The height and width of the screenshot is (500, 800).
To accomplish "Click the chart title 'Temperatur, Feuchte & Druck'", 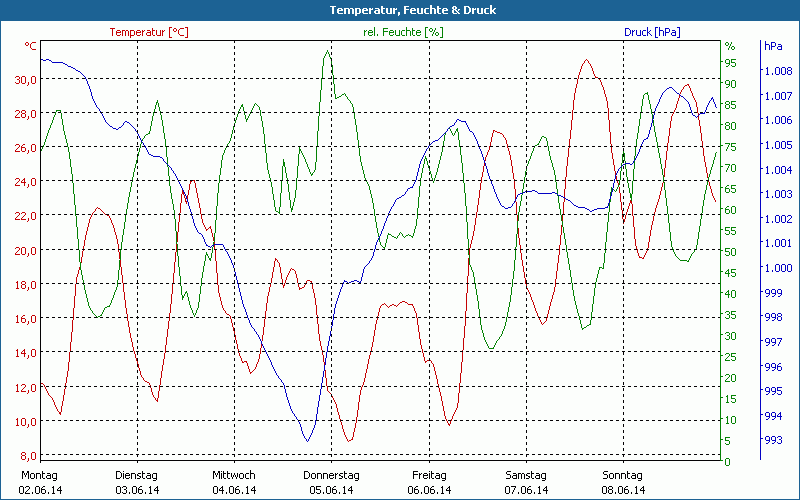I will click(400, 10).
